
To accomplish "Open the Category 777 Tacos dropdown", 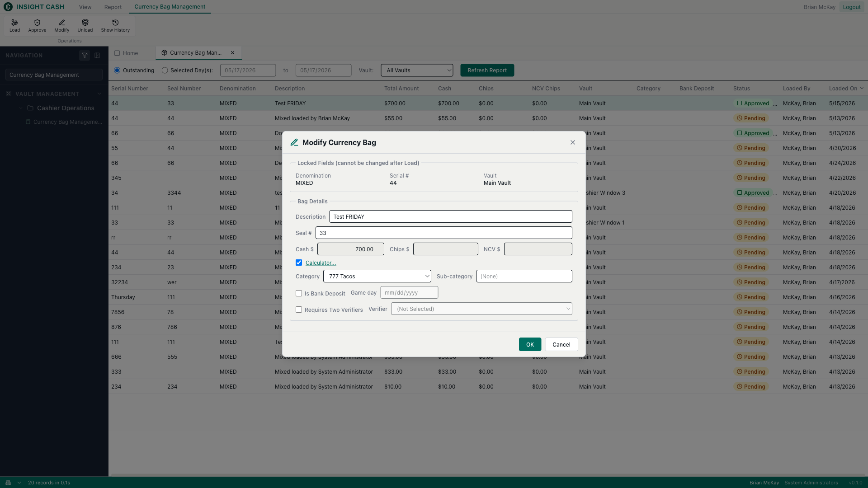I will point(377,276).
